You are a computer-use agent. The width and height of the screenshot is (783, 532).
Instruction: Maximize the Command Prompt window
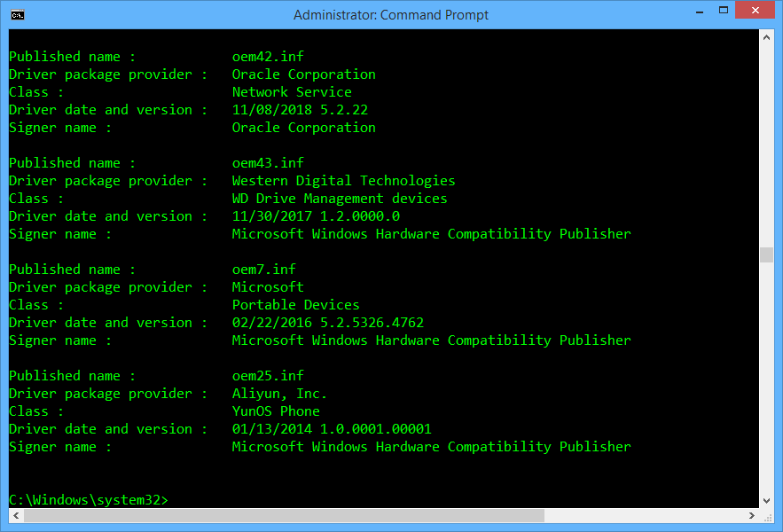[x=723, y=10]
